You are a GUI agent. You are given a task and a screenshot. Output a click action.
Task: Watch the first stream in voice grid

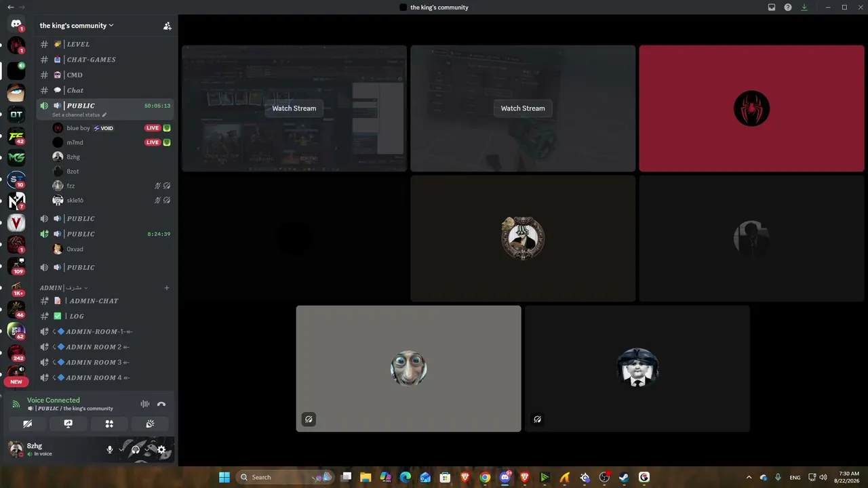tap(294, 108)
